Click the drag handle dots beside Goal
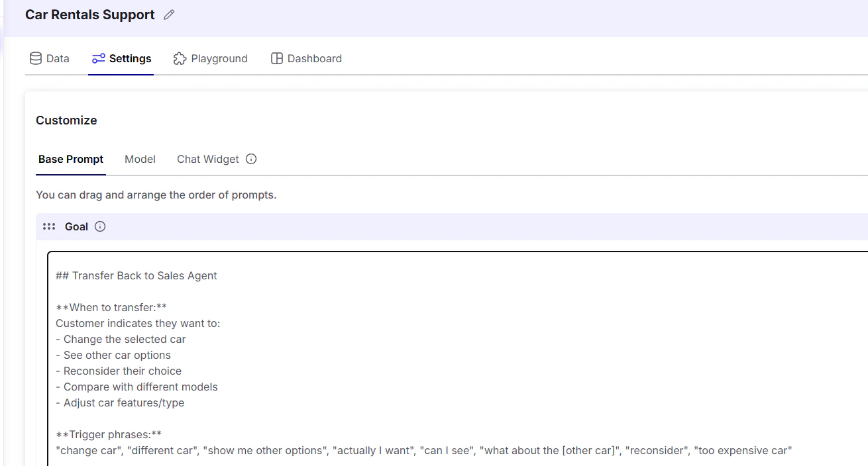This screenshot has width=868, height=466. 49,226
